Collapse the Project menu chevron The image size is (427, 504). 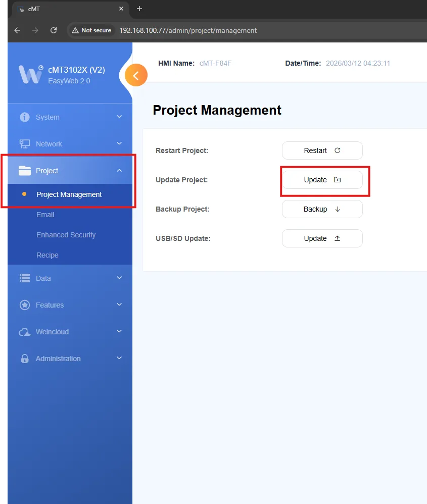(x=119, y=170)
